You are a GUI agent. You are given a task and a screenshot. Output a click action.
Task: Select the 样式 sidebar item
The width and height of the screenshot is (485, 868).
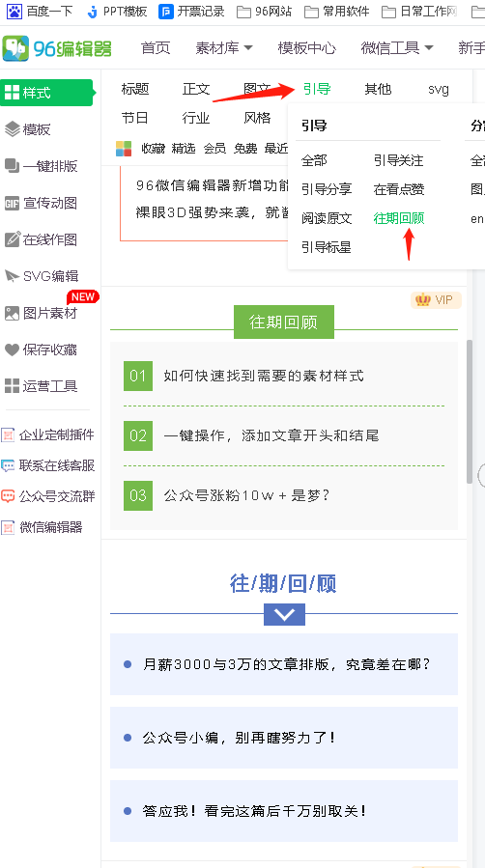[46, 93]
